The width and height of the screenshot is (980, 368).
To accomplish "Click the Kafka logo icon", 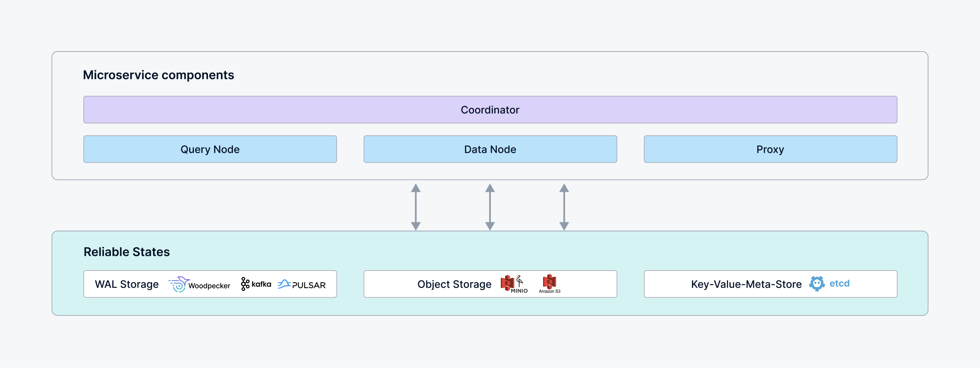I will (x=245, y=284).
